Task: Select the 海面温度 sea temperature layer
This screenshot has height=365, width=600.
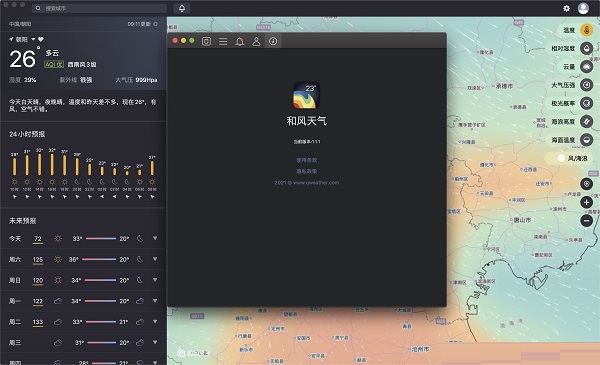Action: coord(586,140)
